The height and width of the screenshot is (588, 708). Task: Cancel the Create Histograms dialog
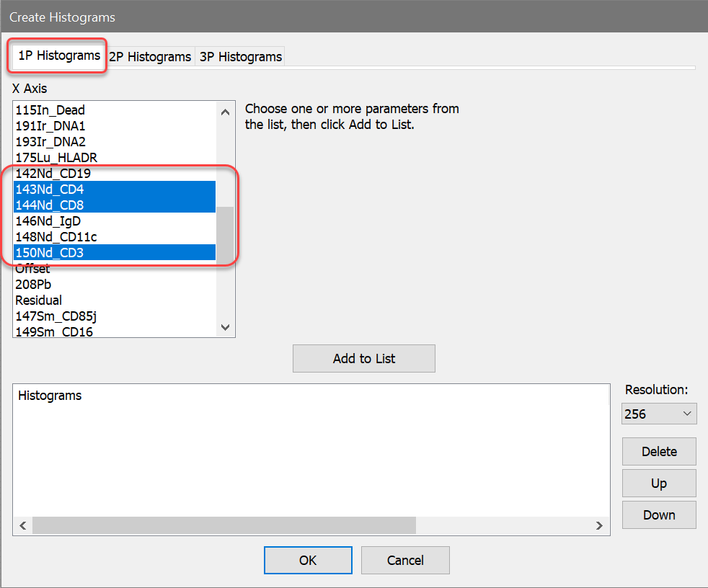404,560
